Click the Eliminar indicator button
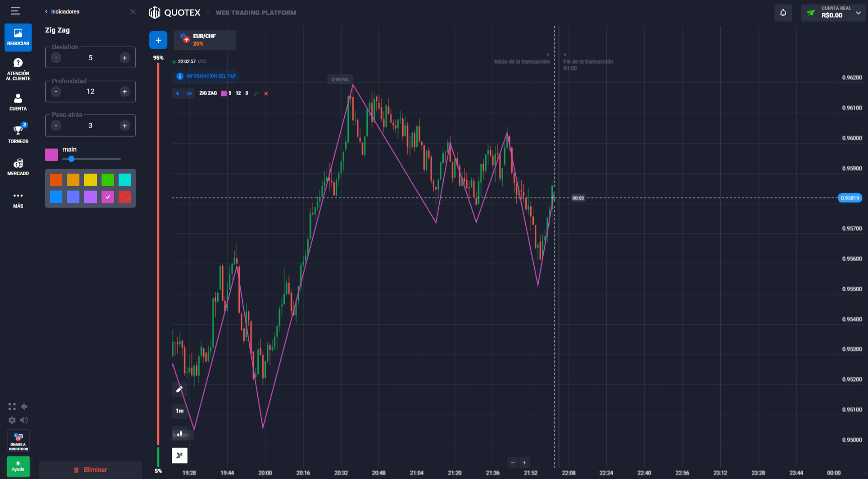Screen dimensions: 868x479 (x=90, y=470)
